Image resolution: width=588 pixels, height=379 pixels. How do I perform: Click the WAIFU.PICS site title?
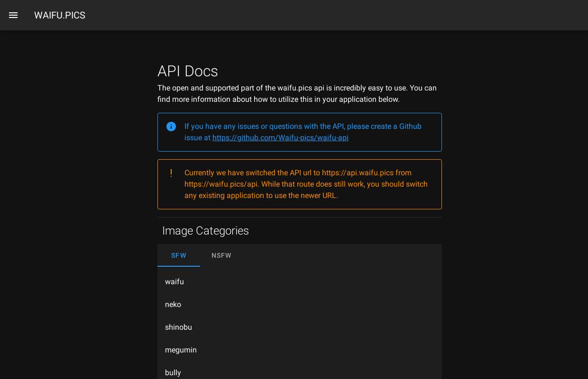pos(60,15)
